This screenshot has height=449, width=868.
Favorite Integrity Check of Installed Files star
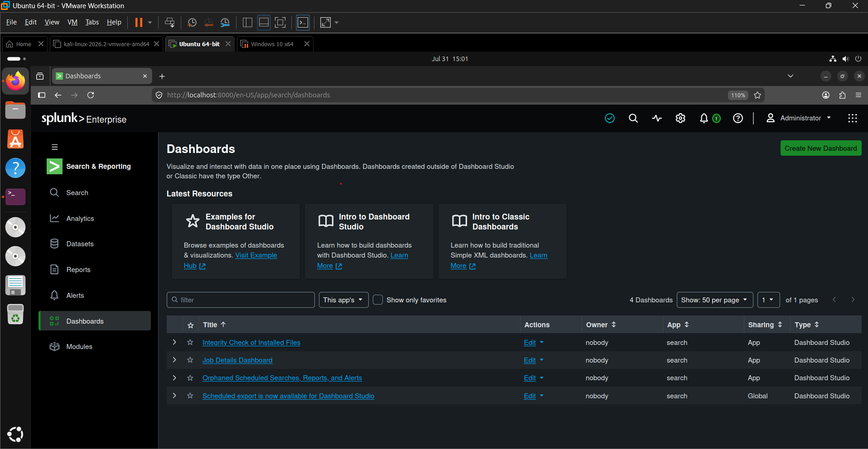pyautogui.click(x=190, y=343)
